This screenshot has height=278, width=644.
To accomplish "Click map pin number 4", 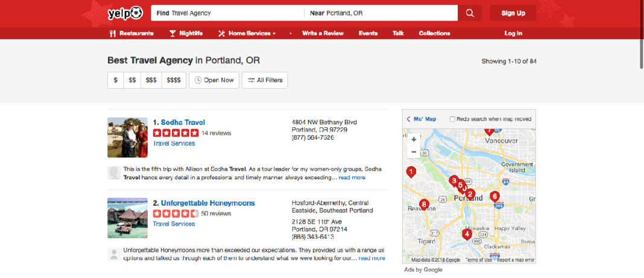I will [x=467, y=234].
